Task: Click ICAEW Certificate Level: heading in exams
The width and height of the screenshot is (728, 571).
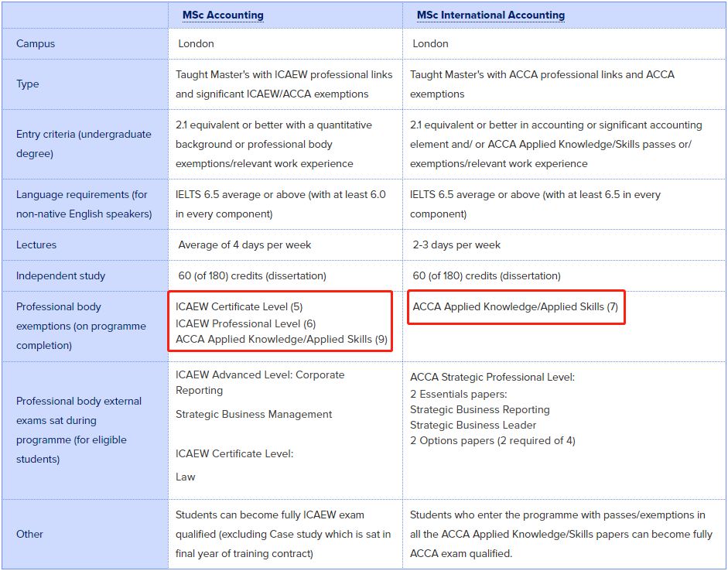Action: tap(234, 453)
